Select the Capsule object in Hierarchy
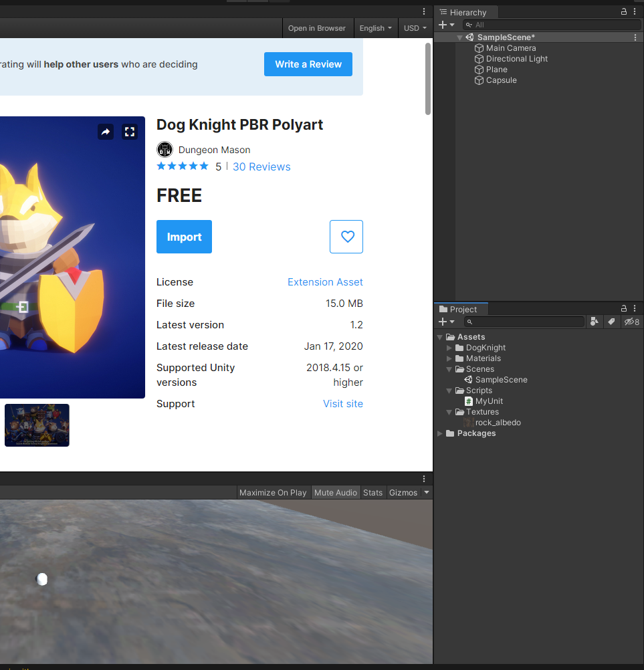The width and height of the screenshot is (644, 670). (x=501, y=80)
